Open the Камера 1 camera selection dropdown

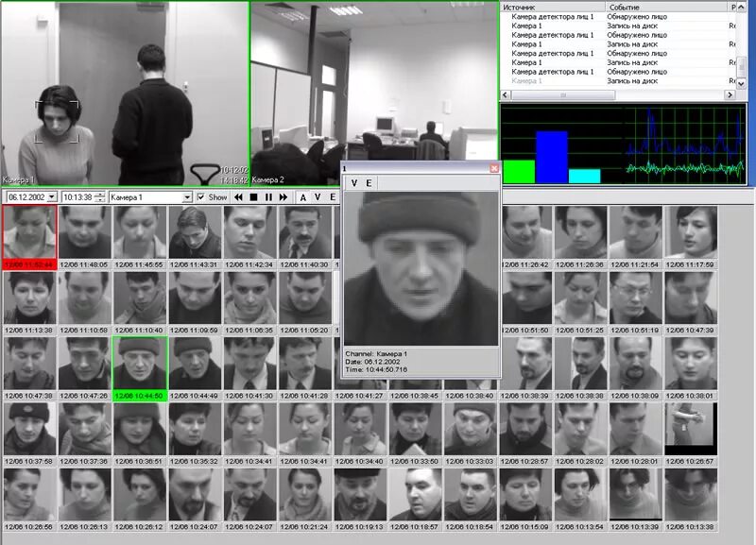tap(188, 197)
